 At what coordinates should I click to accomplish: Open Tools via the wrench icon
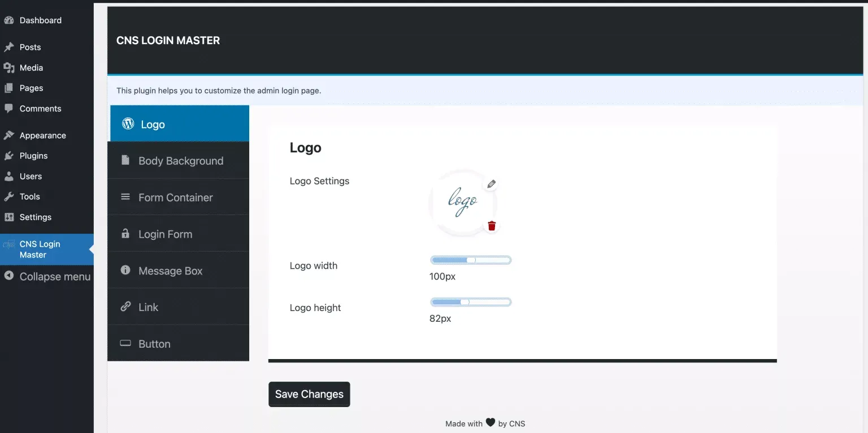[10, 196]
